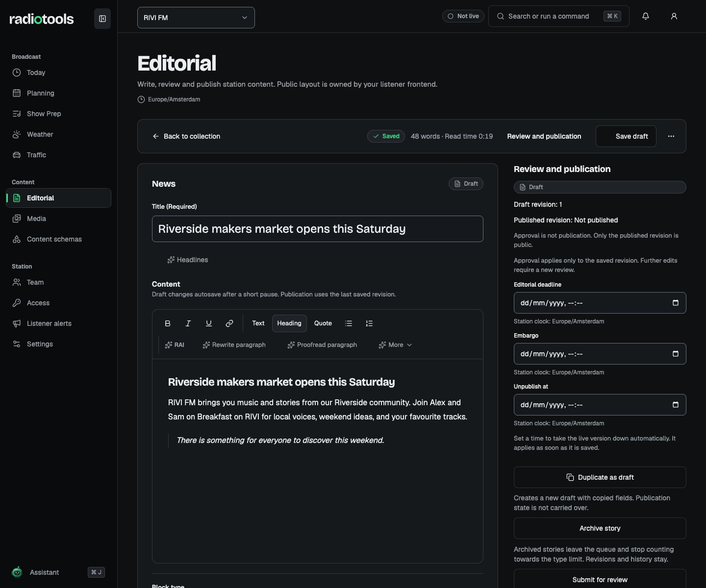This screenshot has width=706, height=588.
Task: Generate Headlines suggestions
Action: pos(188,260)
